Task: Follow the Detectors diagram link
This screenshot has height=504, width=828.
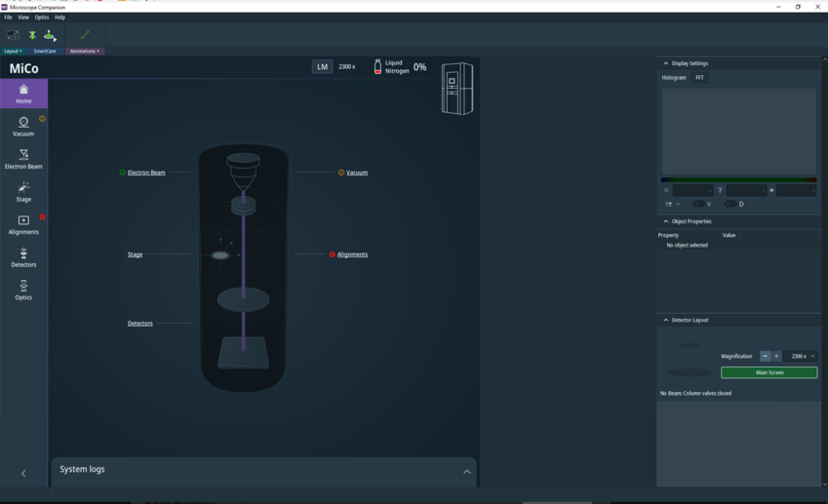Action: coord(139,324)
